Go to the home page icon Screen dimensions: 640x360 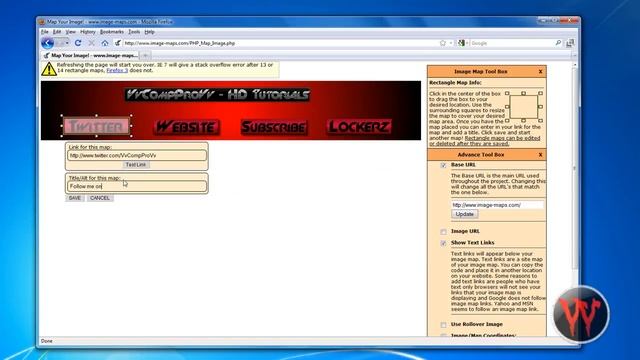(105, 43)
